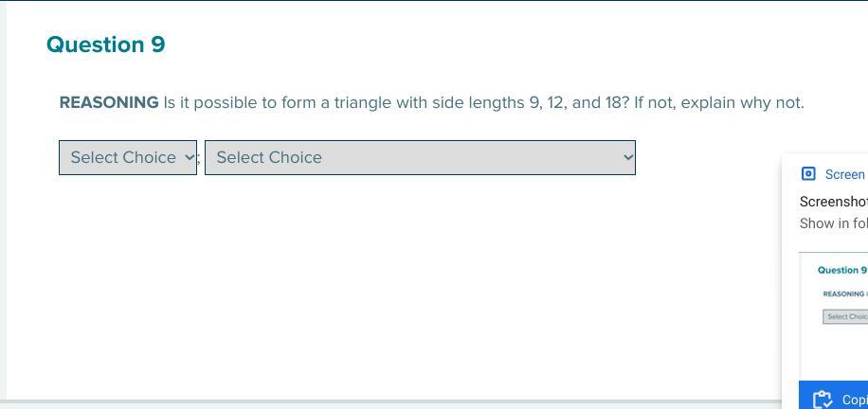
Task: Click the bold REASONING label
Action: point(109,102)
